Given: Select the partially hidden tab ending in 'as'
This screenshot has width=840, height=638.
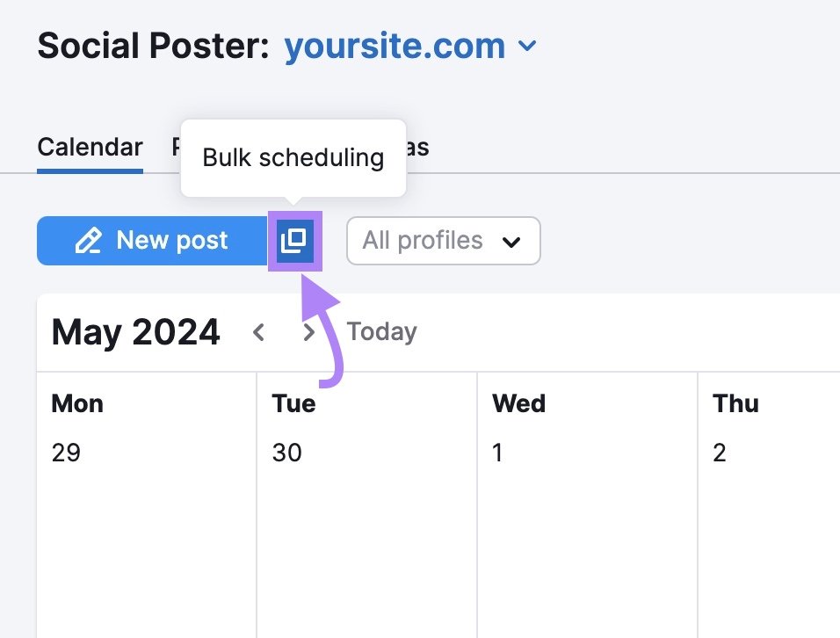Looking at the screenshot, I should tap(416, 147).
